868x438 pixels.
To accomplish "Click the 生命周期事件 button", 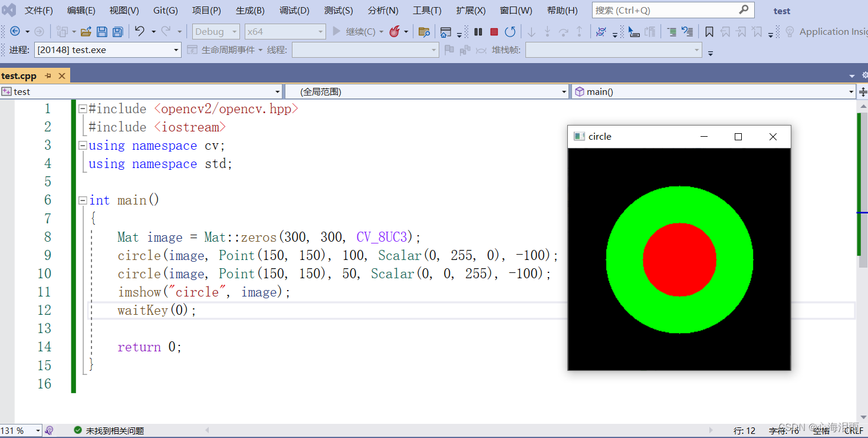I will [225, 50].
